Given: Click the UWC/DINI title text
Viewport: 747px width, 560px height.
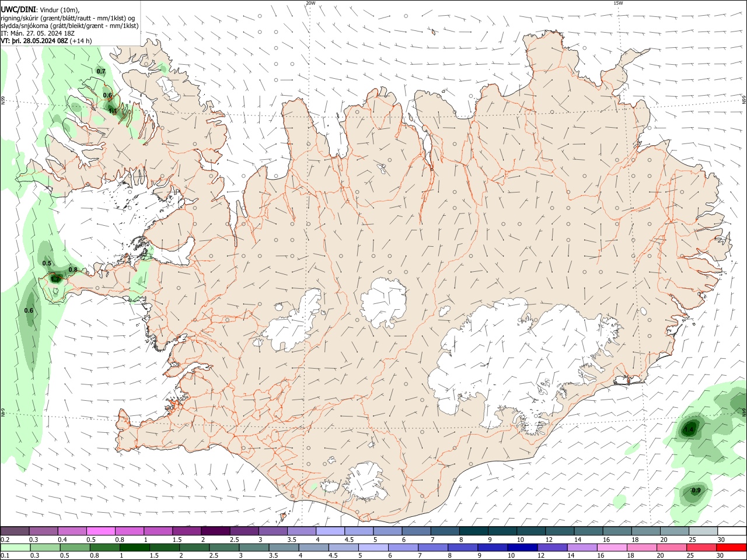Looking at the screenshot, I should [x=18, y=9].
